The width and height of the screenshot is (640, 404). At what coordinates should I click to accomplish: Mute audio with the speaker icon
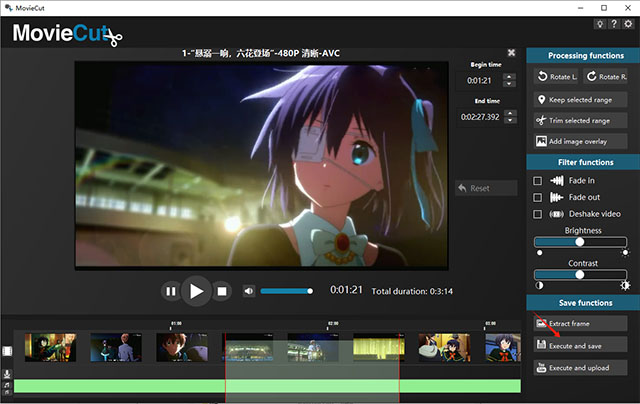[x=249, y=291]
